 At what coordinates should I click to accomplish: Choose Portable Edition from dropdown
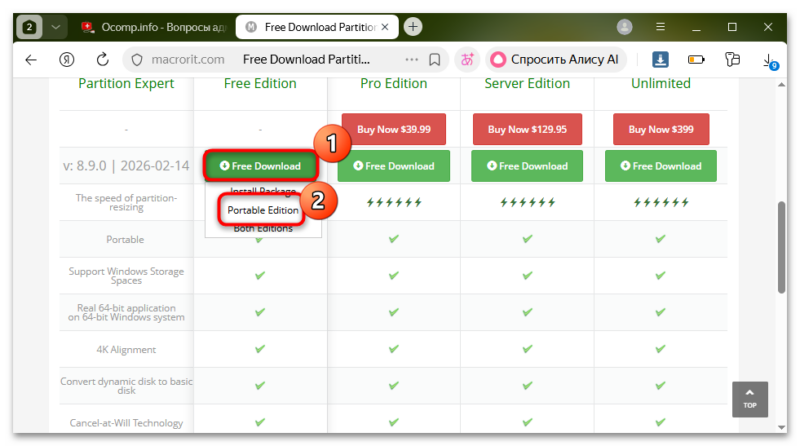pyautogui.click(x=263, y=210)
